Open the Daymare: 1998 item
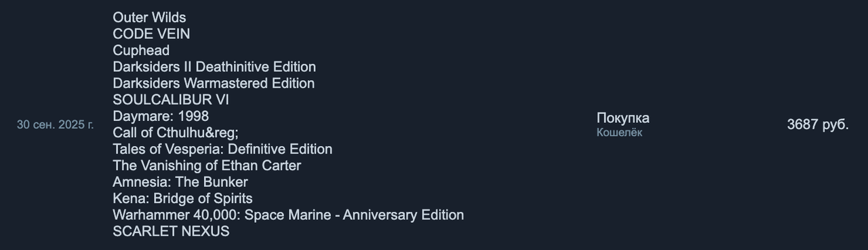Viewport: 868px width, 250px height. pos(161,116)
